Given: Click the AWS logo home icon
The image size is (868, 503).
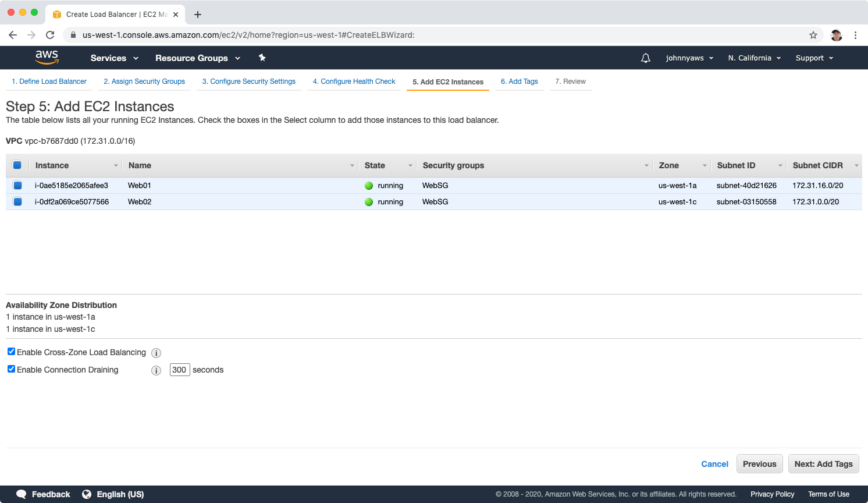Looking at the screenshot, I should pyautogui.click(x=47, y=57).
